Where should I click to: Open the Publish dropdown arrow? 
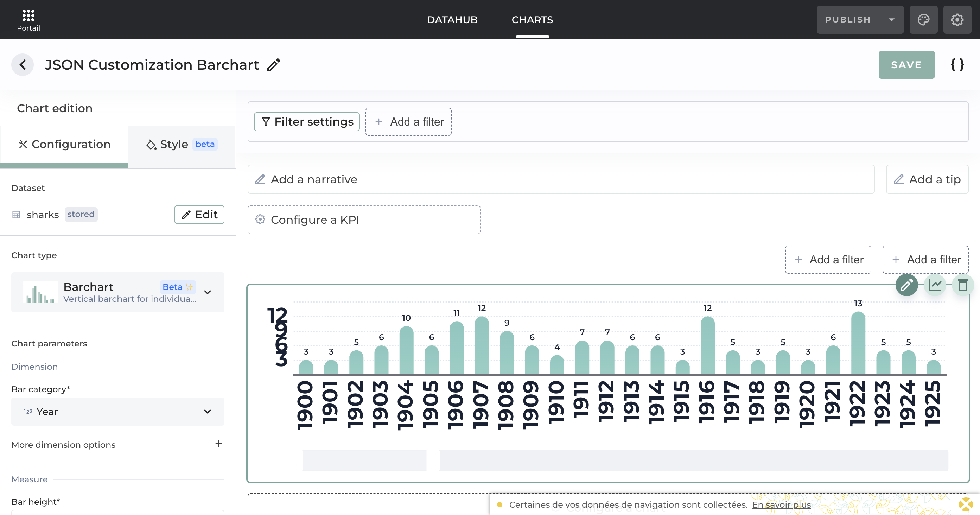pyautogui.click(x=891, y=20)
